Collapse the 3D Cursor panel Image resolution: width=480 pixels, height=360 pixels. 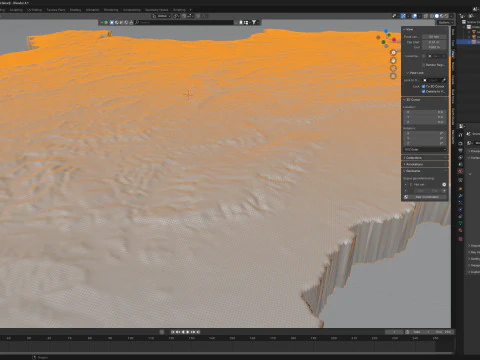412,100
